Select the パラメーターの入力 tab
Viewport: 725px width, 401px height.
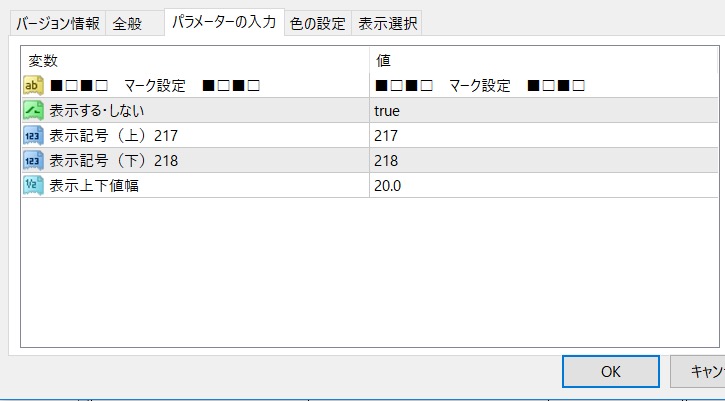223,22
